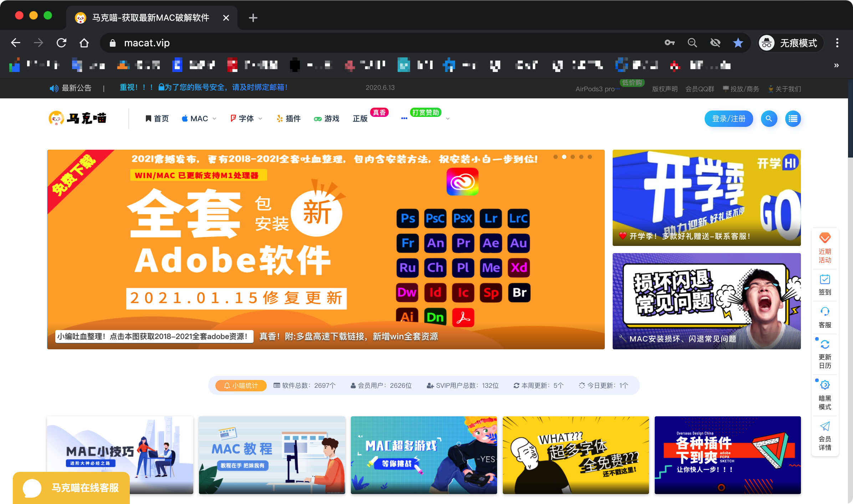The height and width of the screenshot is (504, 853).
Task: Expand the 打赏赞助 more menu chevron
Action: point(448,119)
